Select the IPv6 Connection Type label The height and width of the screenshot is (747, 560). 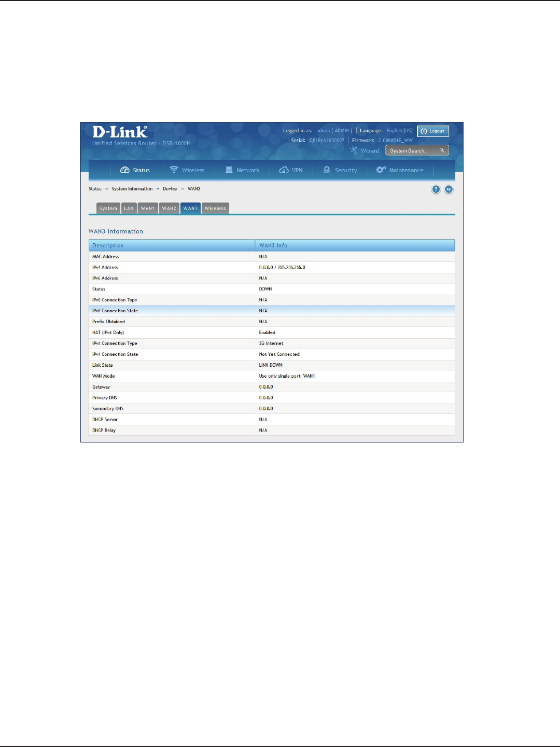pos(115,300)
